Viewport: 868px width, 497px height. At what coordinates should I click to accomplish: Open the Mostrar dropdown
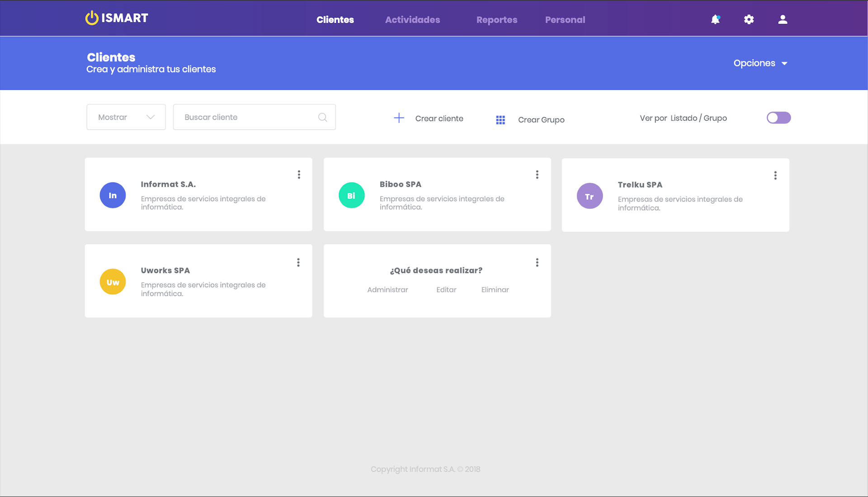click(x=126, y=117)
